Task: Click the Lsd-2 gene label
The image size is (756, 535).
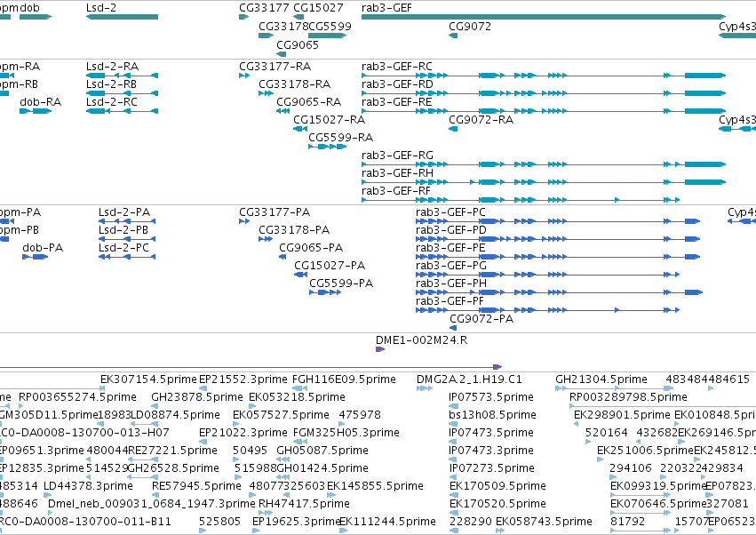Action: click(100, 8)
